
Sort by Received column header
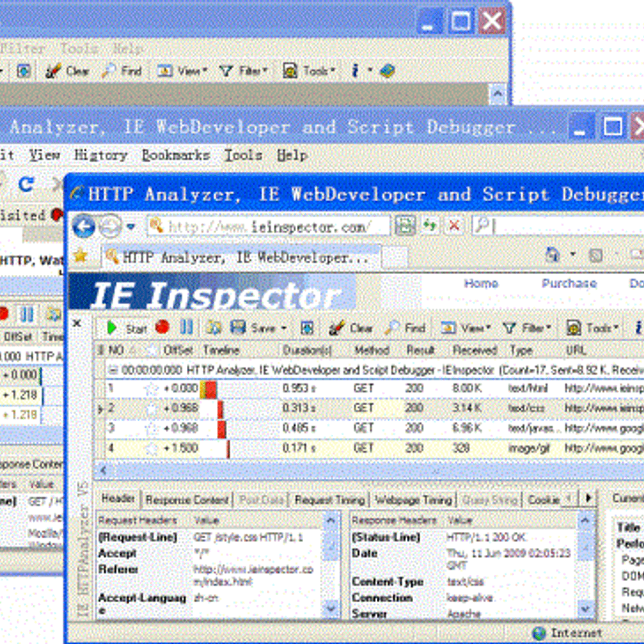(474, 350)
